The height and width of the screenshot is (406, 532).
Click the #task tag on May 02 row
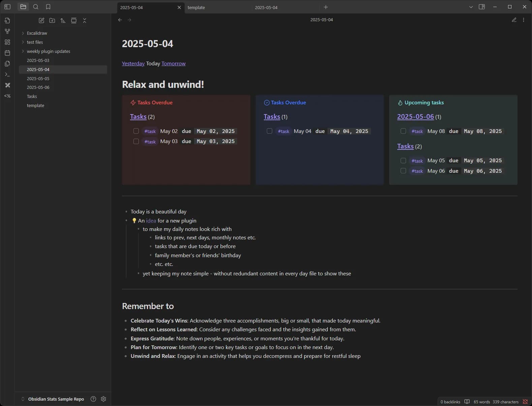pos(150,131)
